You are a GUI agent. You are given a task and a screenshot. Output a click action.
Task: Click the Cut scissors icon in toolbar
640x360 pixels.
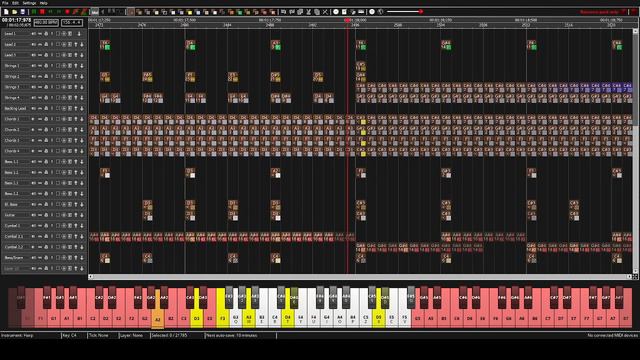click(309, 12)
